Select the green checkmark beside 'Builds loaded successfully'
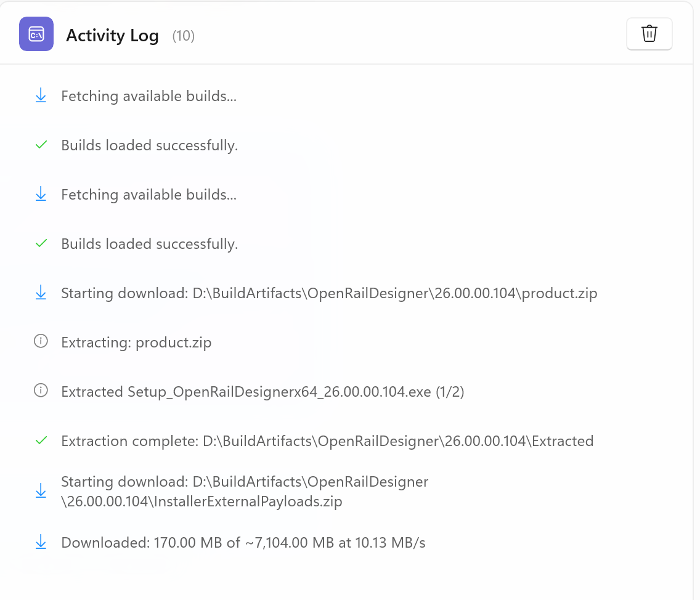 point(41,145)
